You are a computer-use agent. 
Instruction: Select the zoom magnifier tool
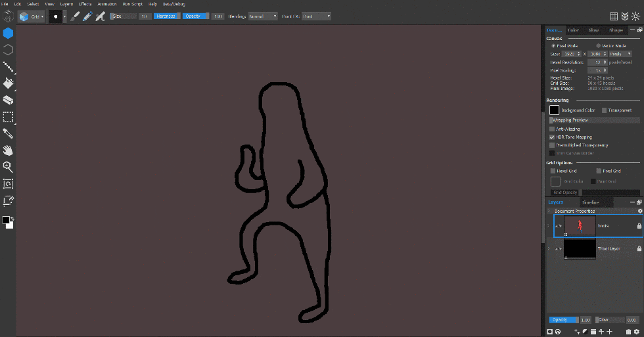(9, 167)
